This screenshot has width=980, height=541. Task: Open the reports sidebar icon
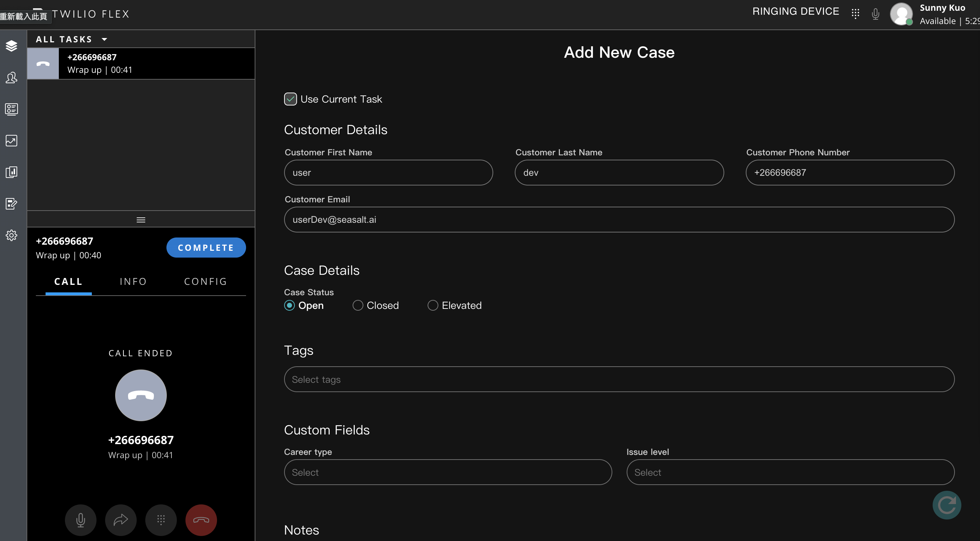point(11,172)
